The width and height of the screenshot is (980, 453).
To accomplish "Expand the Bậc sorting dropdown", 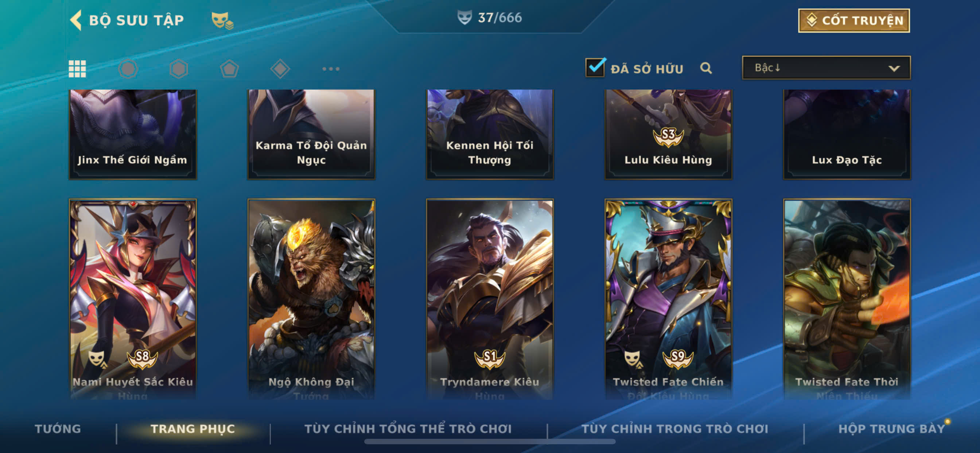I will (x=826, y=68).
